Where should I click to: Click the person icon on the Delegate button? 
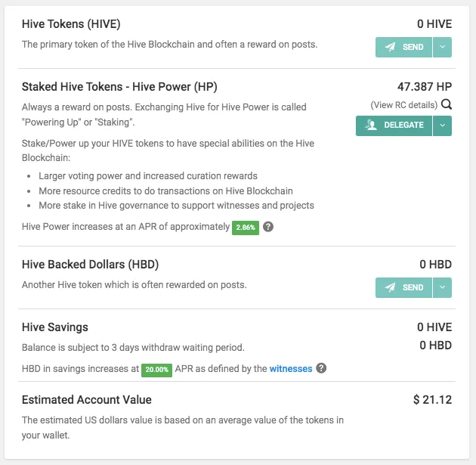click(371, 125)
